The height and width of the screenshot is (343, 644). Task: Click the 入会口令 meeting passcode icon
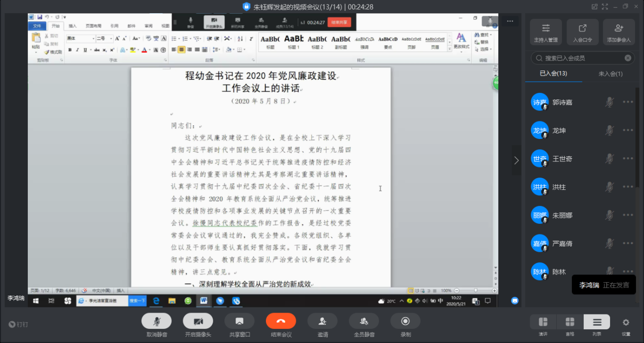[583, 32]
